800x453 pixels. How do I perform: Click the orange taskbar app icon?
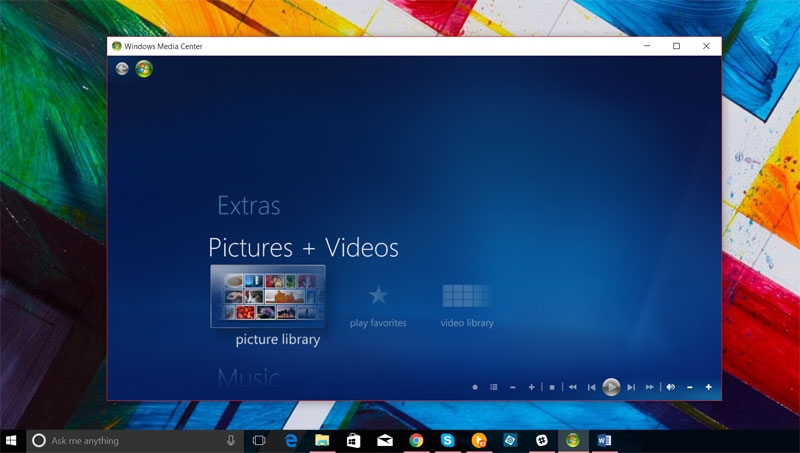479,440
